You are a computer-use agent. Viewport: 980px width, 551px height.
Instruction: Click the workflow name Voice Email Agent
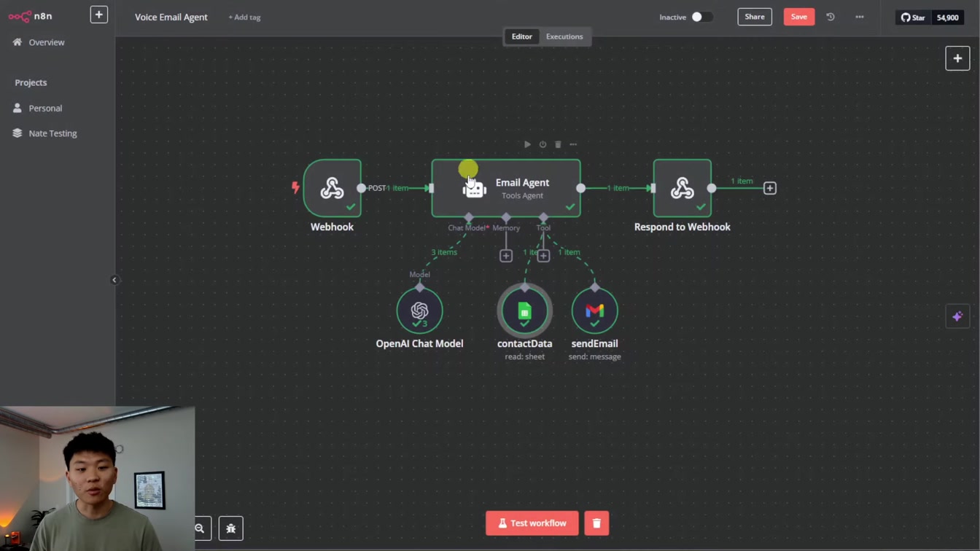click(x=171, y=17)
